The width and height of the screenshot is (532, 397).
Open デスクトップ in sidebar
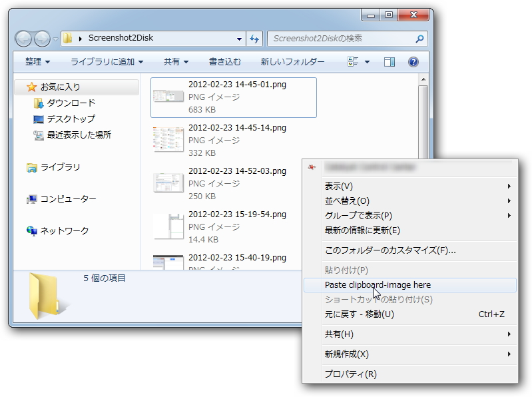[x=71, y=119]
